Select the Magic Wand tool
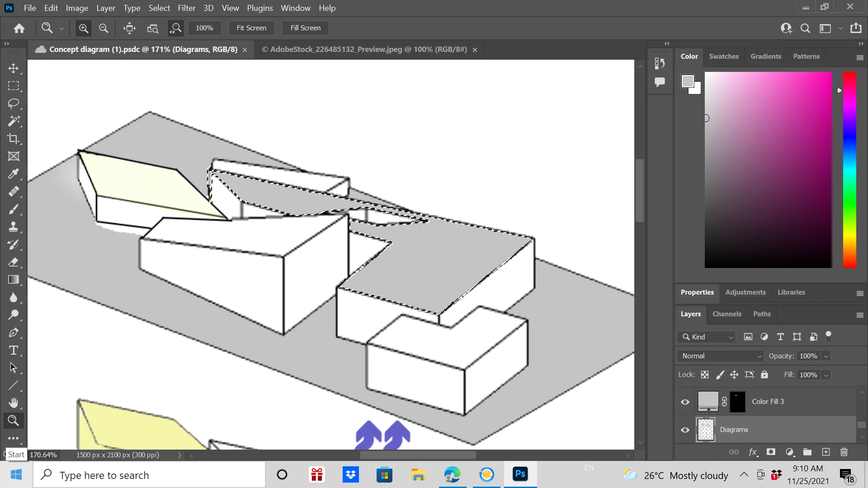 tap(14, 121)
